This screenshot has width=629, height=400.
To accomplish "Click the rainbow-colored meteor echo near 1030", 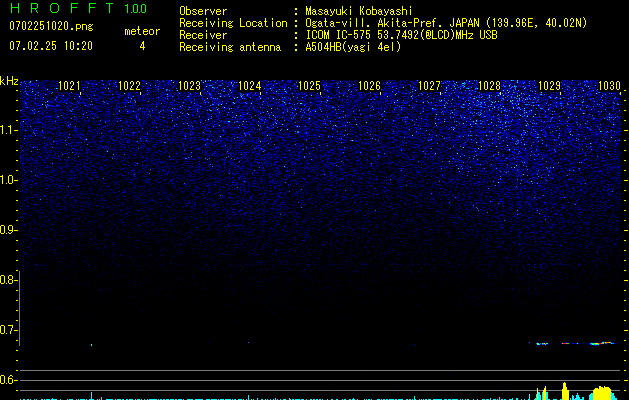I will tap(602, 343).
